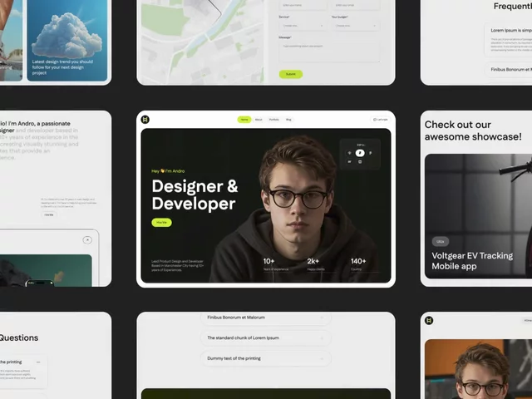Open the Voltgear EV Tracking Mobile app project

(x=479, y=216)
